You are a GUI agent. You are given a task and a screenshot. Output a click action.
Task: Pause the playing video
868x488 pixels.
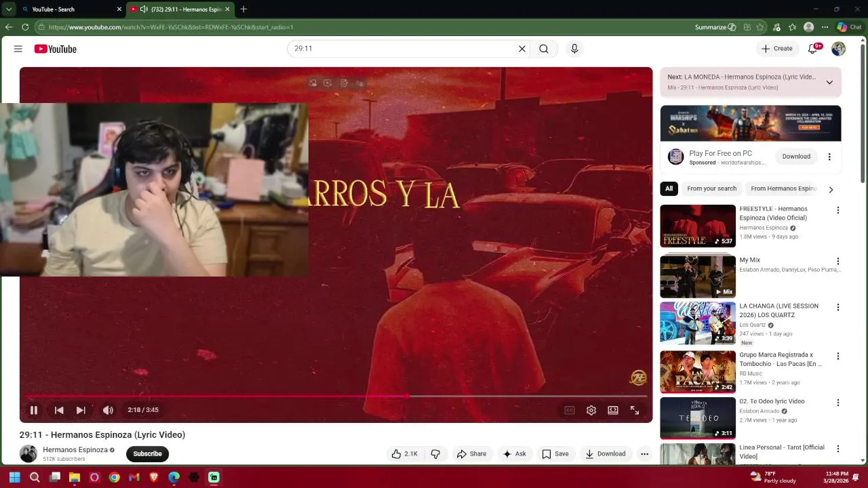point(33,410)
